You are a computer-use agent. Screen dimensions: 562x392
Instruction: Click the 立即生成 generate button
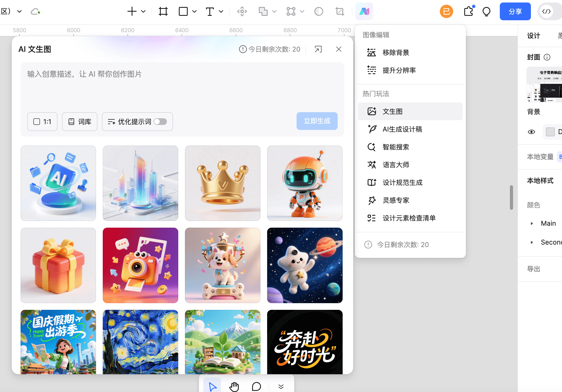tap(317, 121)
